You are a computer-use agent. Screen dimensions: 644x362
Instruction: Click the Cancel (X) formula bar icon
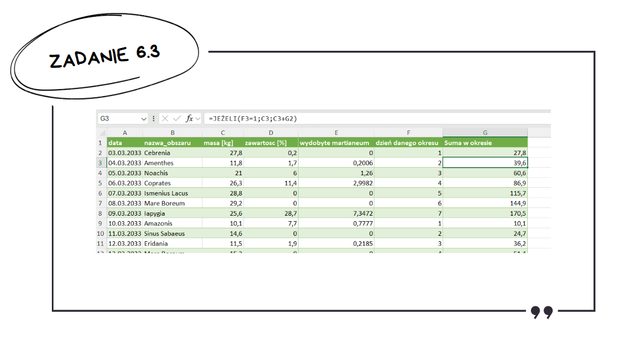165,118
